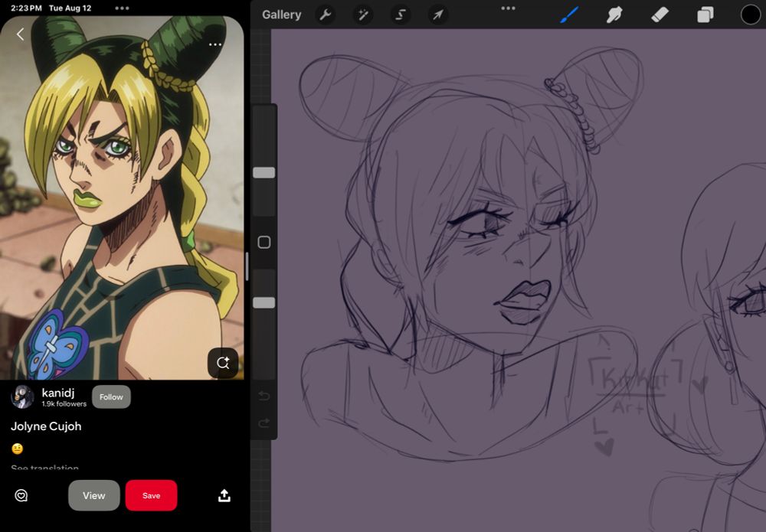This screenshot has width=766, height=532.
Task: Adjust the brush opacity slider handle
Action: pos(264,302)
